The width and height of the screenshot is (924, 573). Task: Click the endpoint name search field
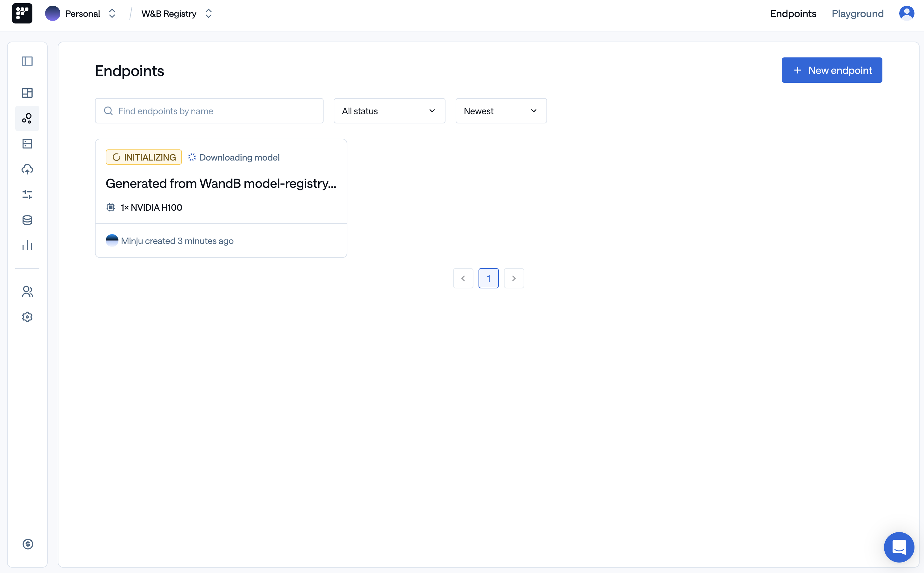[209, 111]
